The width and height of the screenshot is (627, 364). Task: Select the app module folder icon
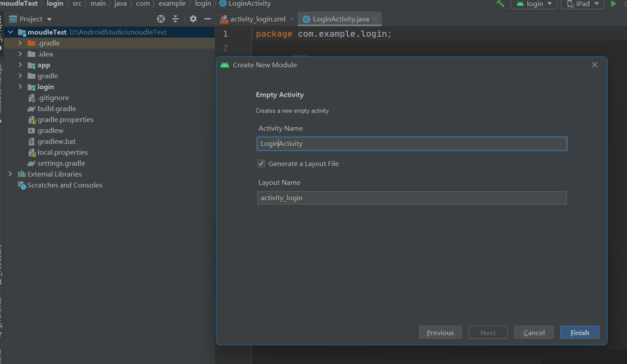(x=31, y=65)
